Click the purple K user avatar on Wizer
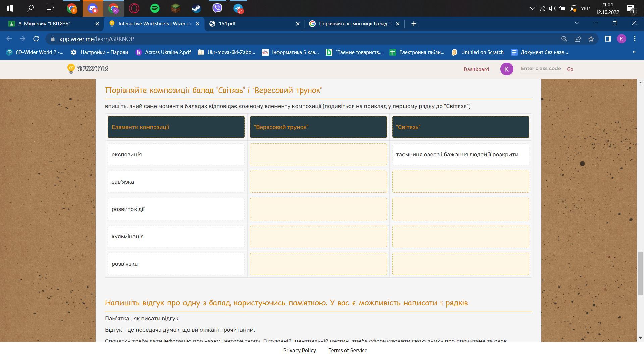Screen dimensions: 644x362 click(506, 69)
